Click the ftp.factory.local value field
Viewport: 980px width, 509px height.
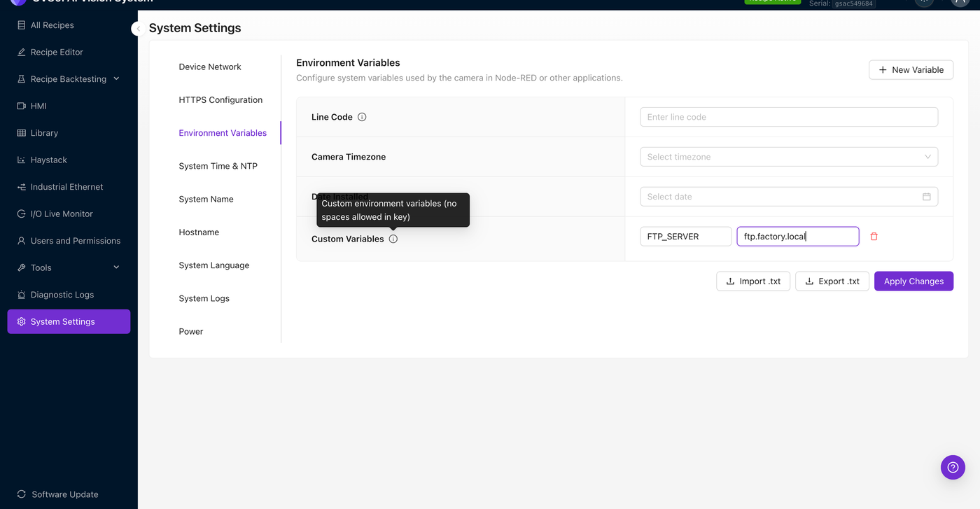pyautogui.click(x=798, y=237)
